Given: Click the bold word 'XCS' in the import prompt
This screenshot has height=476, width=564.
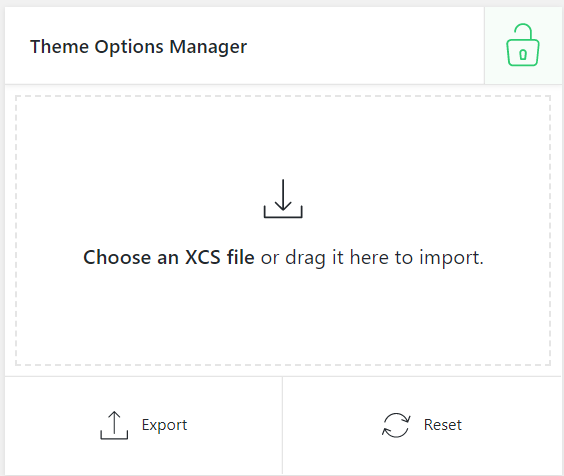Looking at the screenshot, I should pos(203,257).
